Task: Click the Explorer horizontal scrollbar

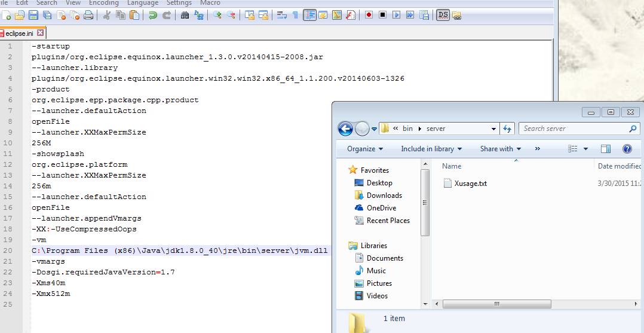Action: coord(496,304)
